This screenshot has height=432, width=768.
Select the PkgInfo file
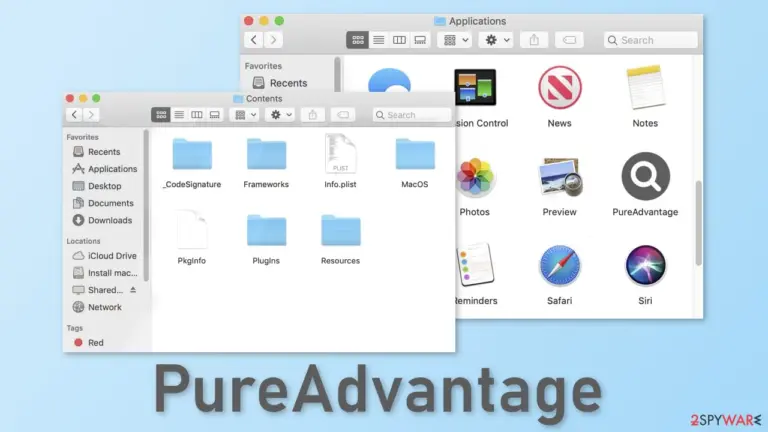point(192,229)
